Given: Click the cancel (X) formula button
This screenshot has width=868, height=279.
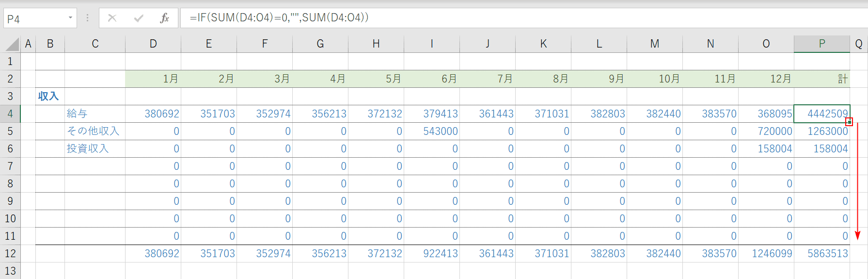Looking at the screenshot, I should tap(112, 18).
